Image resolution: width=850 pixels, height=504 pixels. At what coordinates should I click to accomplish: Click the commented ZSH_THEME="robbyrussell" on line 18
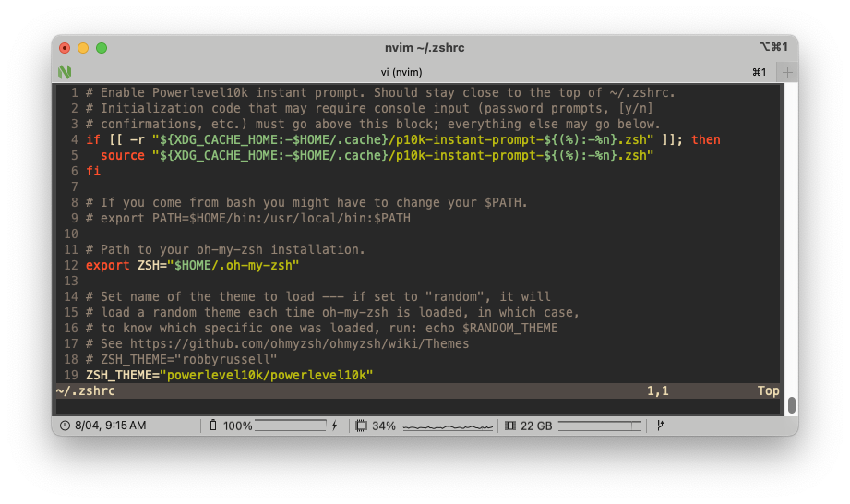[x=188, y=359]
